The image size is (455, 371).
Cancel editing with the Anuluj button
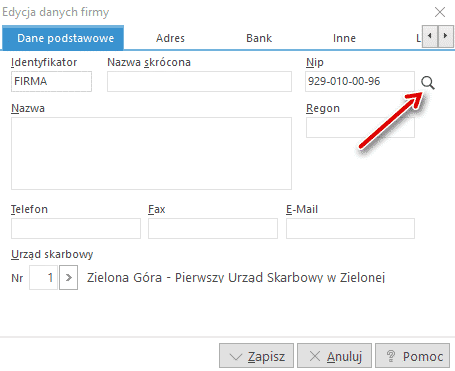coord(334,356)
